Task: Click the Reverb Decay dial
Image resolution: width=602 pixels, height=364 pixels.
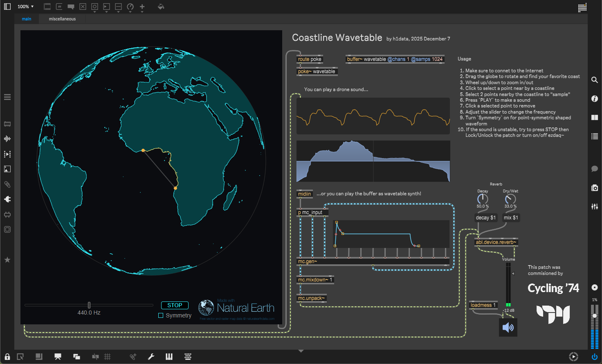Action: pyautogui.click(x=483, y=199)
